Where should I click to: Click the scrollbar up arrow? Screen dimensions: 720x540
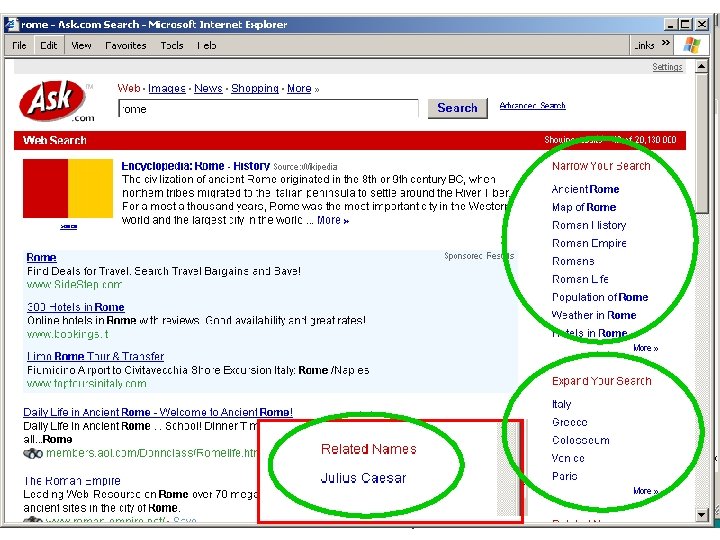tap(701, 67)
